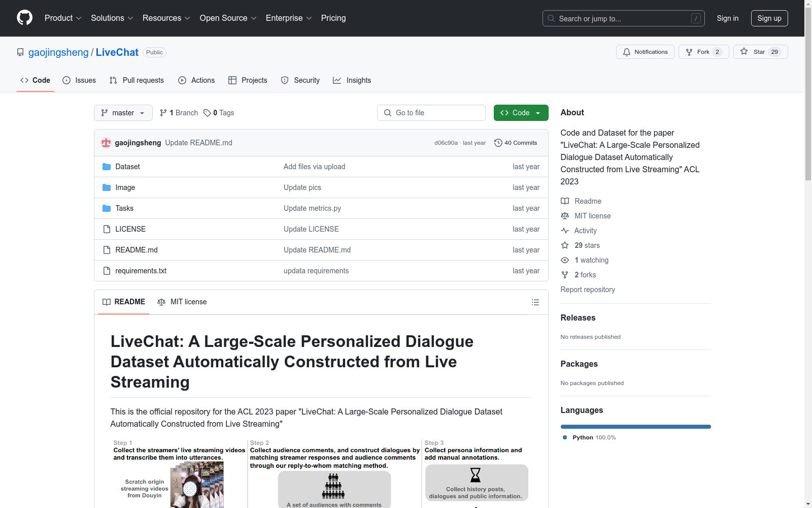The image size is (812, 508).
Task: Click the star icon to star repository
Action: (744, 51)
